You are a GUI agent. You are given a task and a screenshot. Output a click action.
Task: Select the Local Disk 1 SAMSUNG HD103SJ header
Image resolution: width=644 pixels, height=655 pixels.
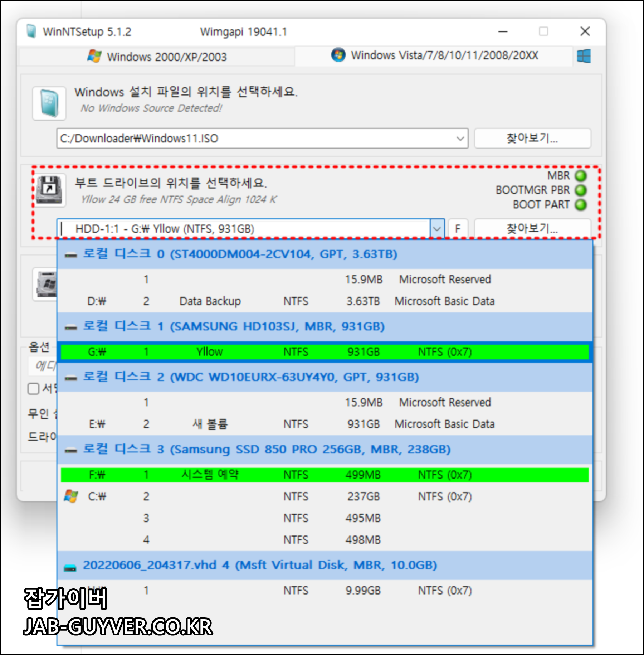[x=325, y=326]
